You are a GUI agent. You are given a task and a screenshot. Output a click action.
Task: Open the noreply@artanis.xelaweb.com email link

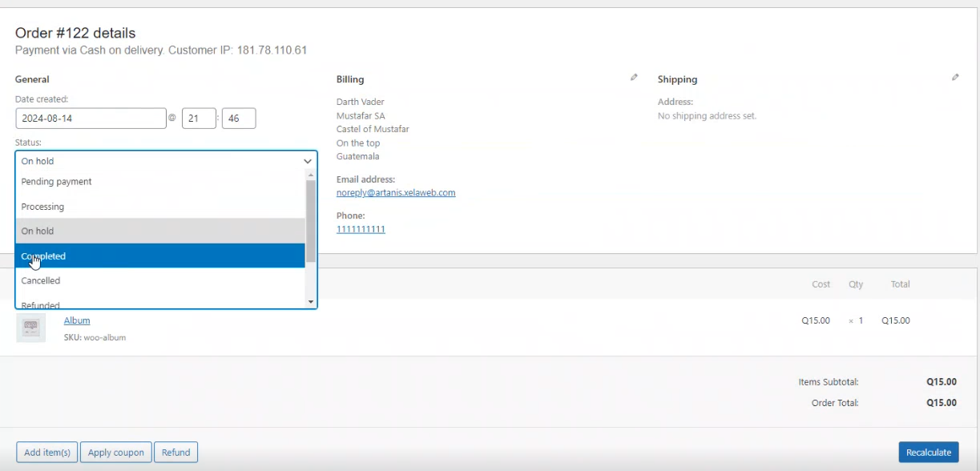396,193
